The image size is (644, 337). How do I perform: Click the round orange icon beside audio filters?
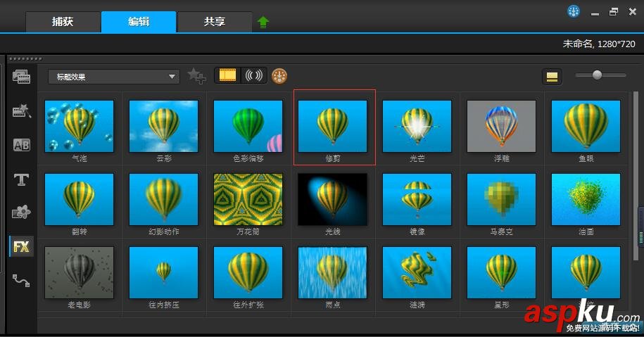(x=279, y=76)
